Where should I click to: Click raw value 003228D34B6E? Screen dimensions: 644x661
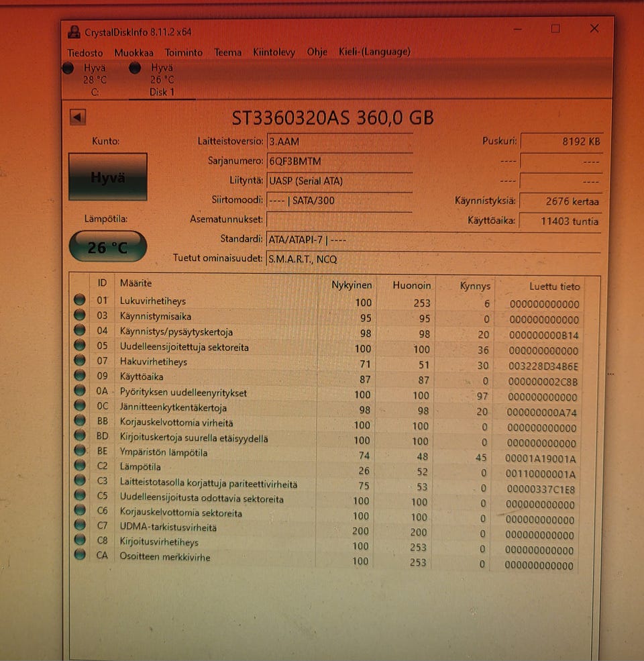pos(543,366)
